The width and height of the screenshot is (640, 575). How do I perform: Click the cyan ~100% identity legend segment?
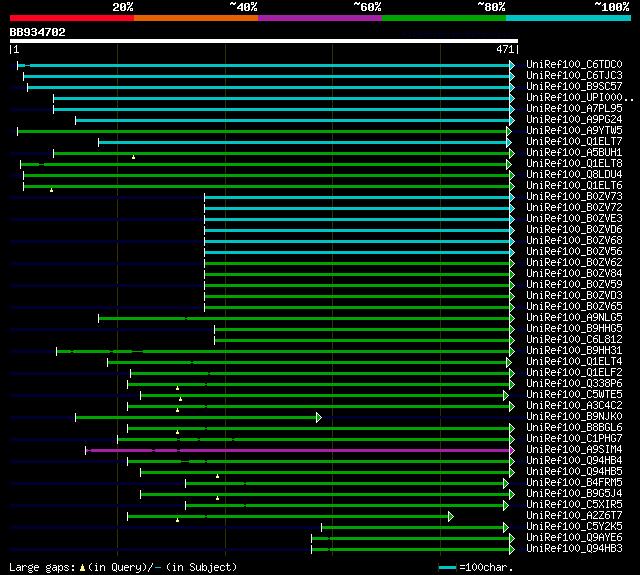[x=569, y=18]
